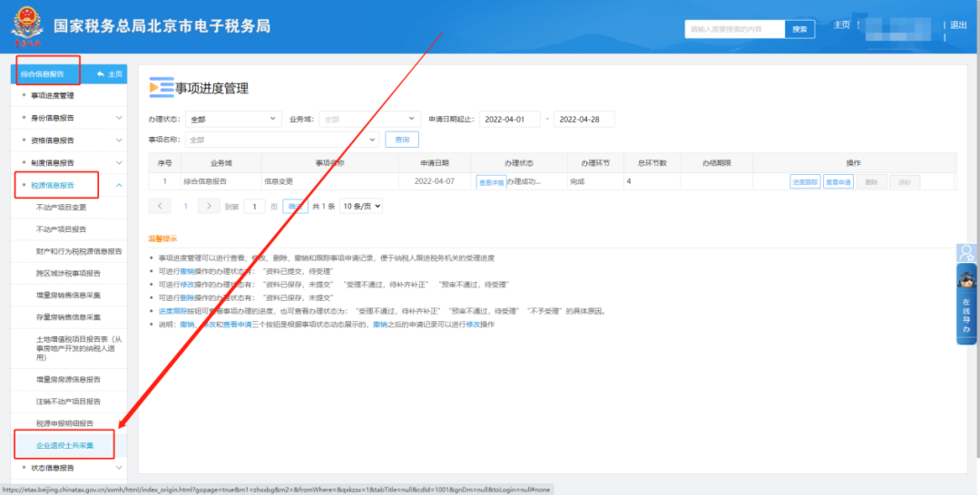The height and width of the screenshot is (495, 980).
Task: Change the 10 条/页 page size selector
Action: coord(360,206)
